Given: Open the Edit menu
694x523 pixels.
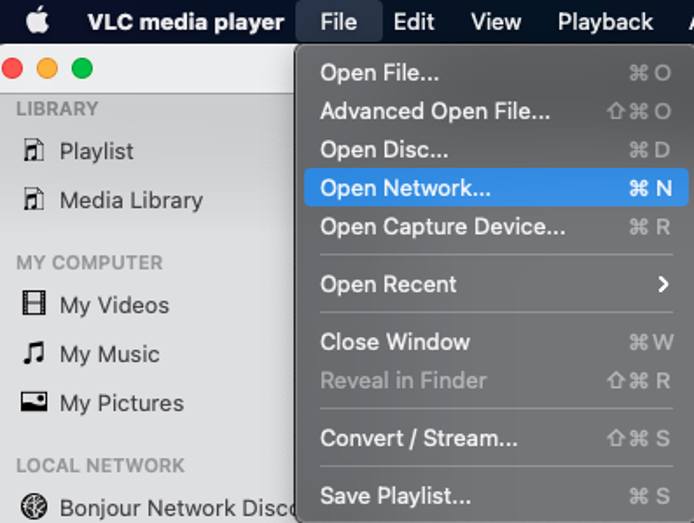Looking at the screenshot, I should click(x=413, y=21).
